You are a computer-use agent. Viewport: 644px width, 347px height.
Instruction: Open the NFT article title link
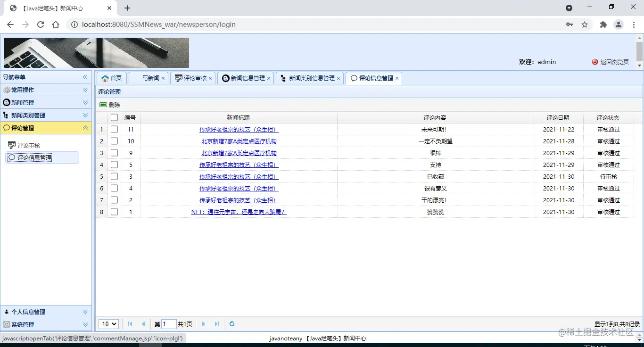238,212
